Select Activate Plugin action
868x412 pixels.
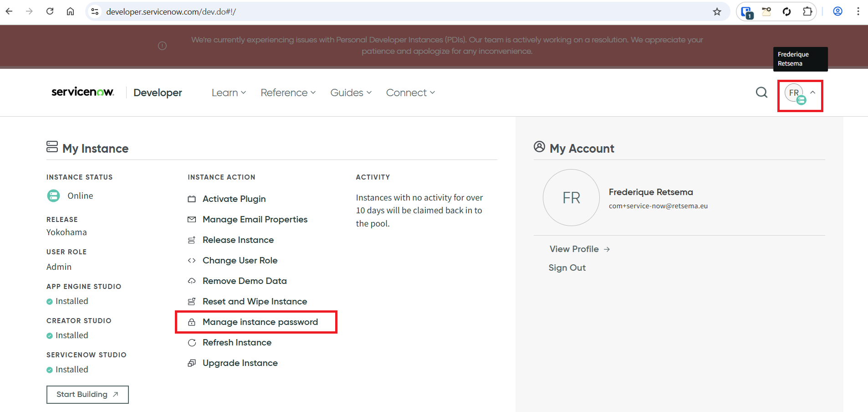coord(234,199)
